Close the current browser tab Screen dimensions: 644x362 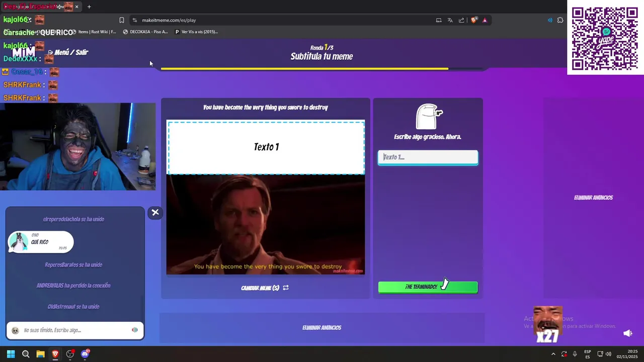coord(76,7)
